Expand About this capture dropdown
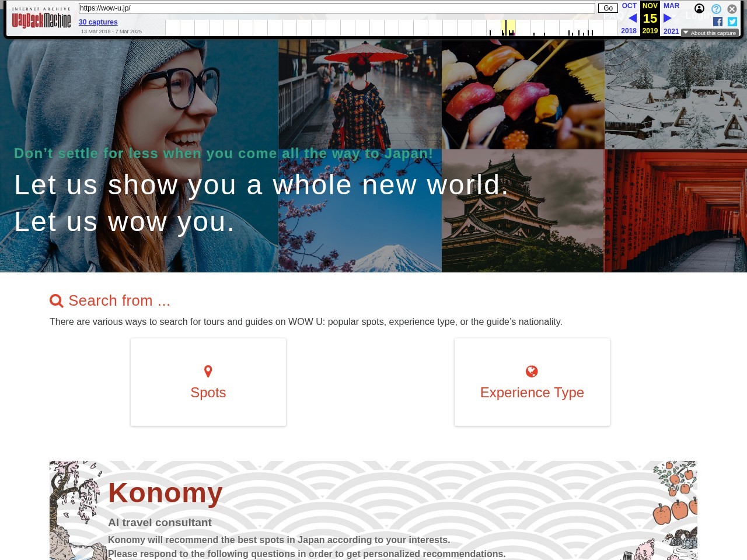The height and width of the screenshot is (560, 747). (x=710, y=33)
